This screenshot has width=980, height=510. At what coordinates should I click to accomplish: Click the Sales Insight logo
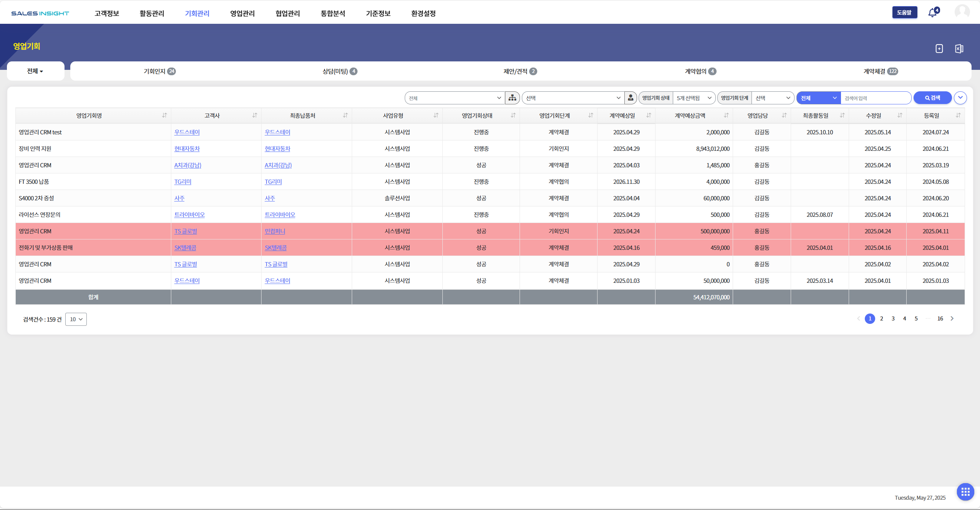pos(40,13)
